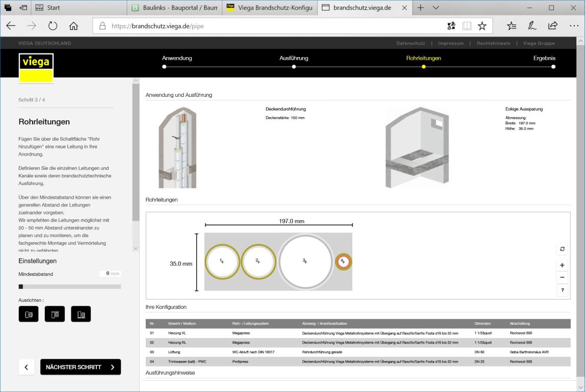This screenshot has height=392, width=585.
Task: Open the help question mark button
Action: (562, 290)
